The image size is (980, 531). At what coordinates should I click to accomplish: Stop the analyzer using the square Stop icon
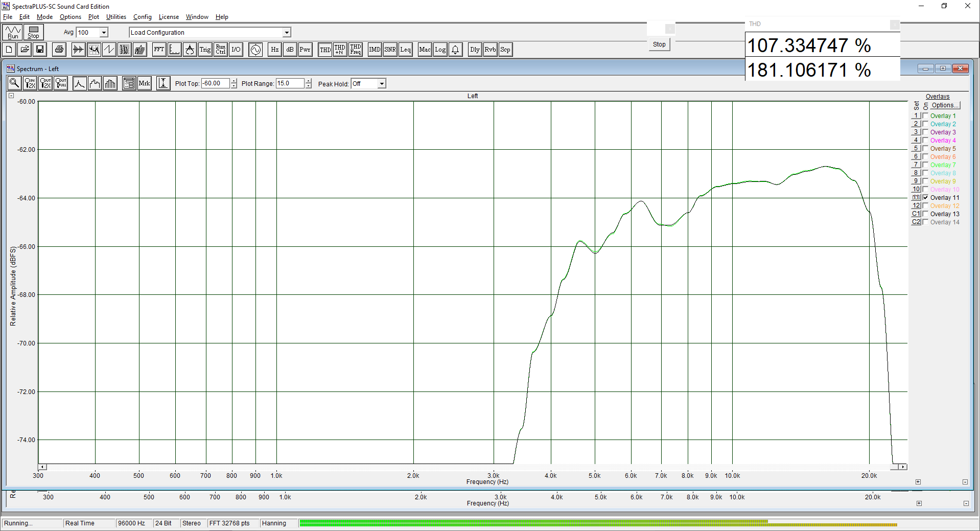click(x=33, y=32)
